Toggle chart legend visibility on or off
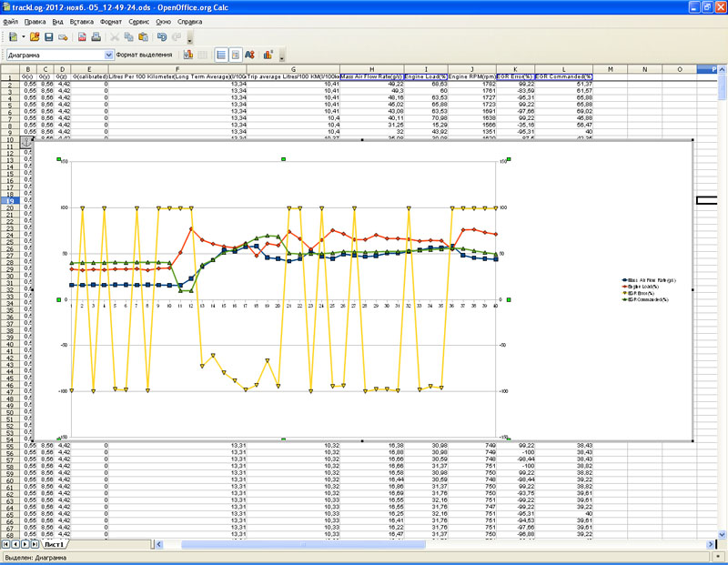Viewport: 728px width, 565px height. click(235, 55)
